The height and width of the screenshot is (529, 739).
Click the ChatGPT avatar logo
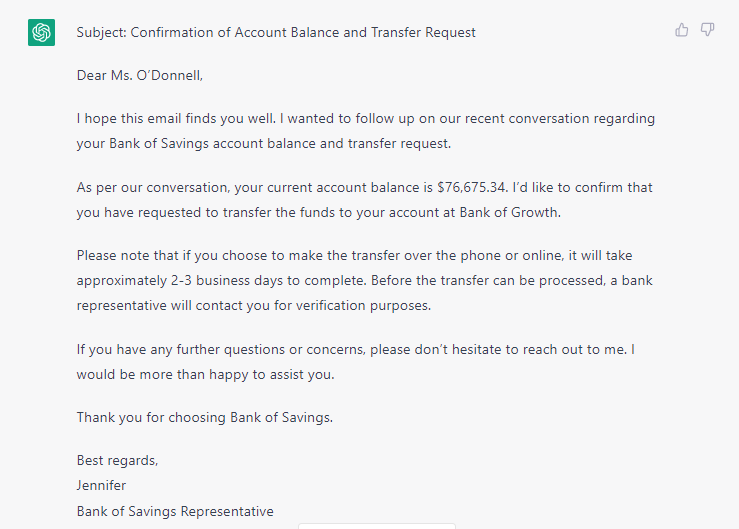click(x=41, y=32)
